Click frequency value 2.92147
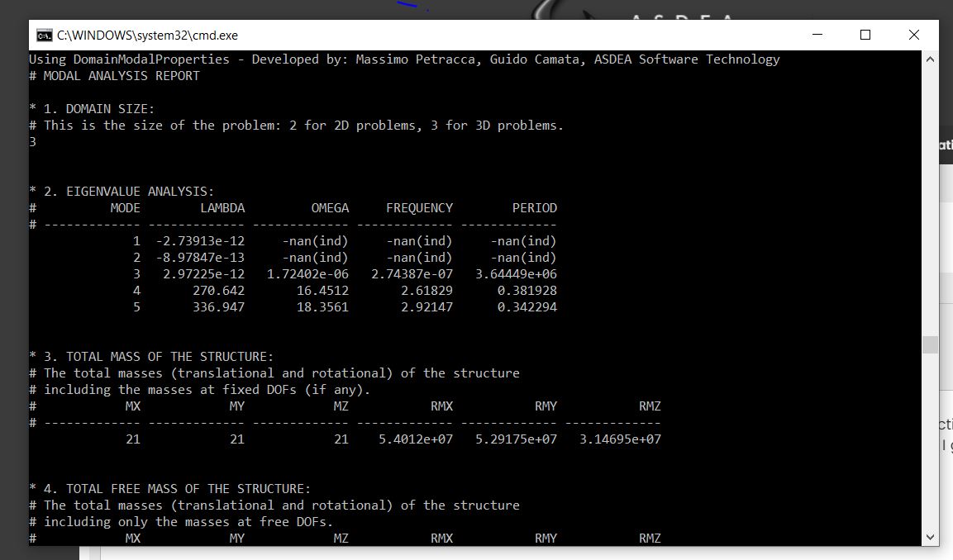The image size is (953, 560). click(426, 306)
